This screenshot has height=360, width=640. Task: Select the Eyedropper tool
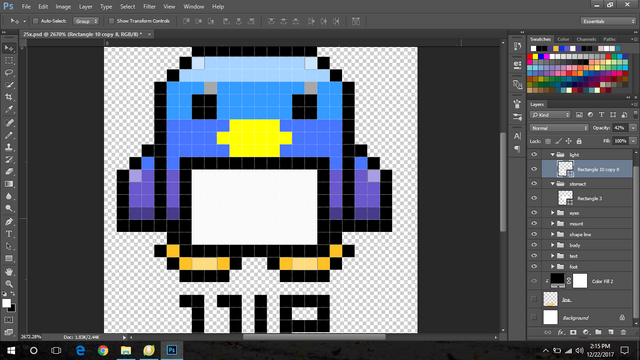coord(9,109)
